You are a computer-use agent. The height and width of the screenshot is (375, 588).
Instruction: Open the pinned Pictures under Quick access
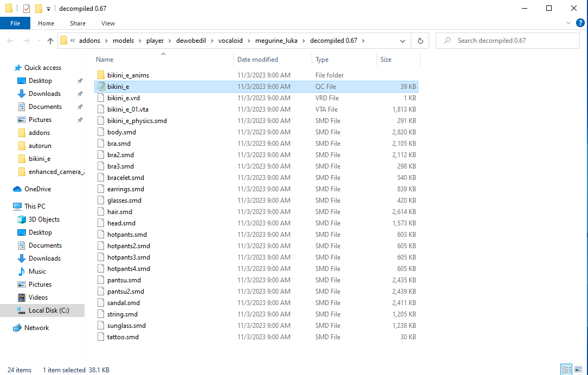[40, 120]
